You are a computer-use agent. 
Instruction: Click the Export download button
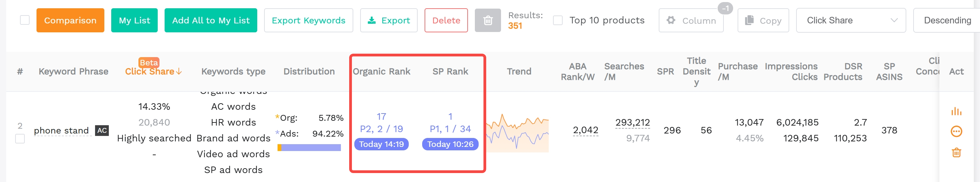tap(388, 20)
